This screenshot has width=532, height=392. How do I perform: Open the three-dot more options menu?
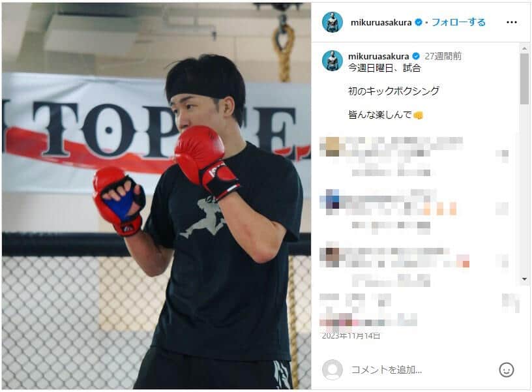pyautogui.click(x=511, y=22)
